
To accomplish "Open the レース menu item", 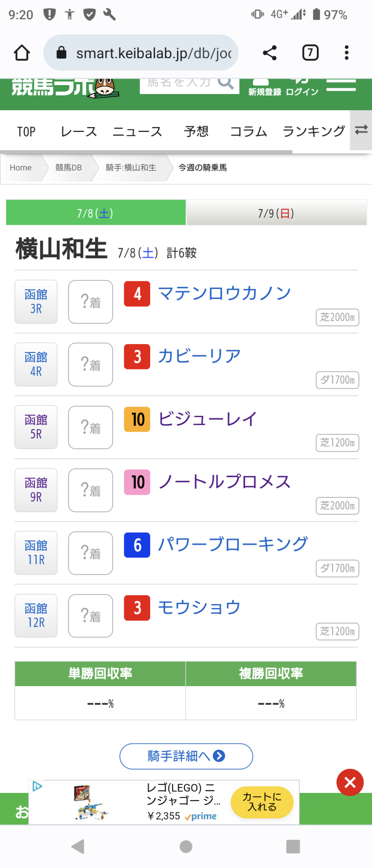I will click(79, 131).
